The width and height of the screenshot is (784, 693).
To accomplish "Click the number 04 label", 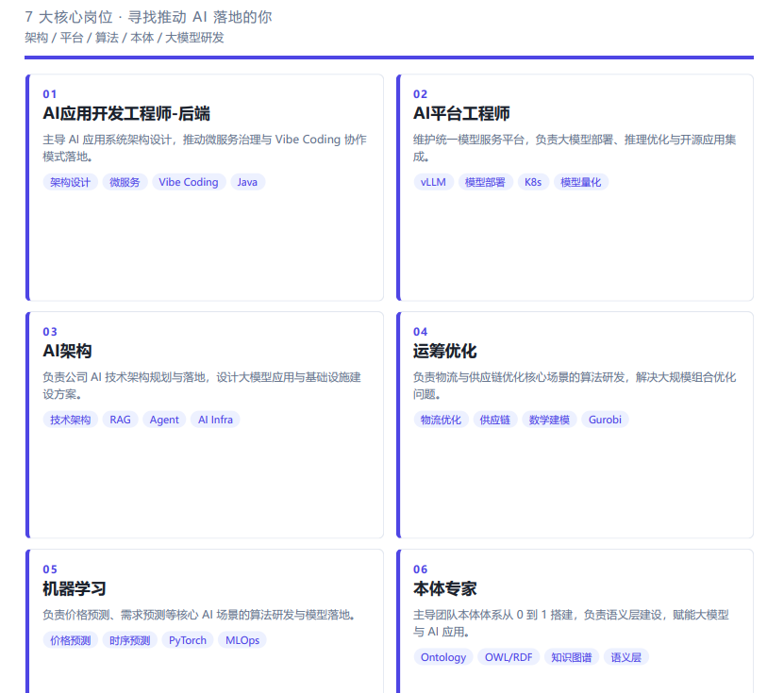I will 420,332.
